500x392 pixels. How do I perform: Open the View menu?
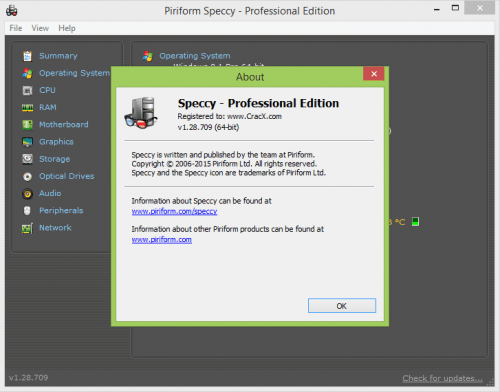pos(40,28)
